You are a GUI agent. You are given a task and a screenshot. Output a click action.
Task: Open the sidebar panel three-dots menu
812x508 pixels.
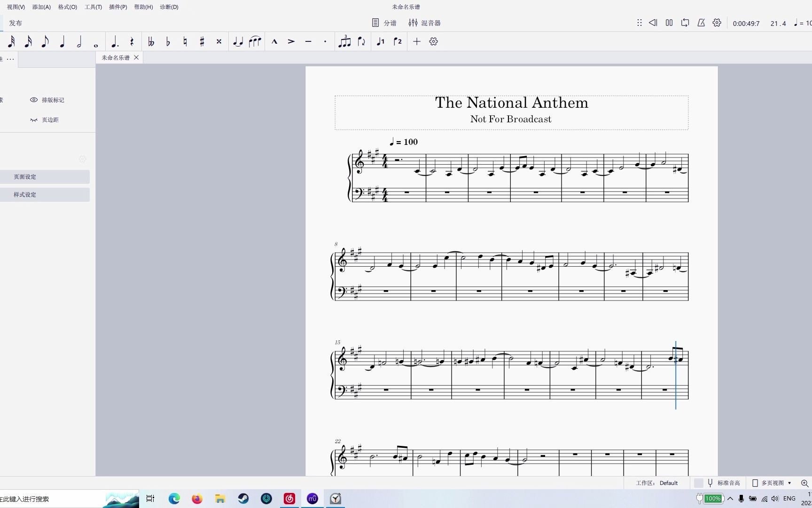[x=10, y=59]
